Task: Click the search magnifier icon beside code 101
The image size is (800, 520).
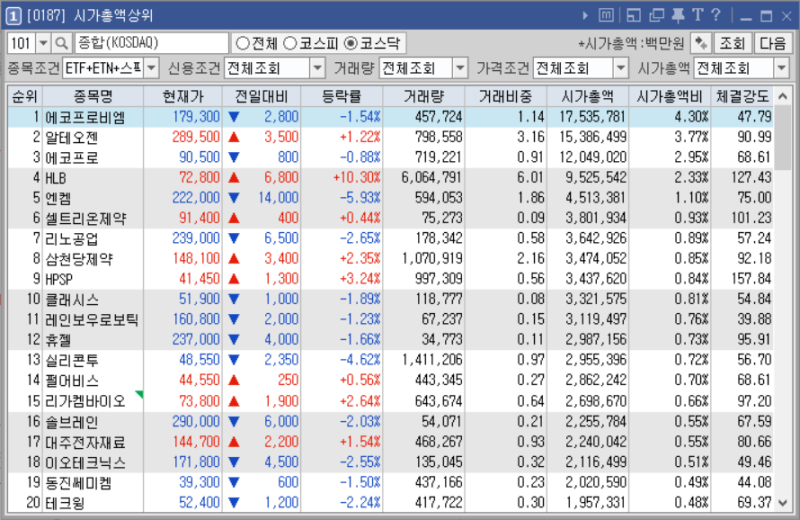Action: point(62,43)
